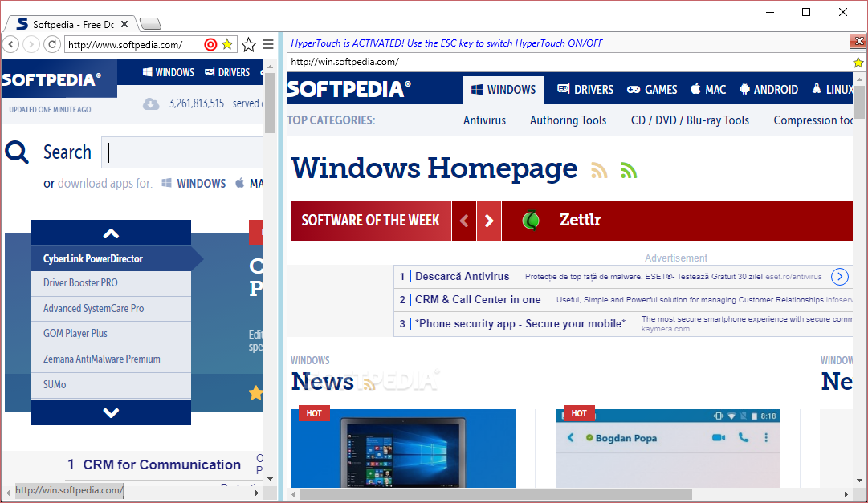868x503 pixels.
Task: Click Softpedia logo in right pane
Action: coord(348,89)
